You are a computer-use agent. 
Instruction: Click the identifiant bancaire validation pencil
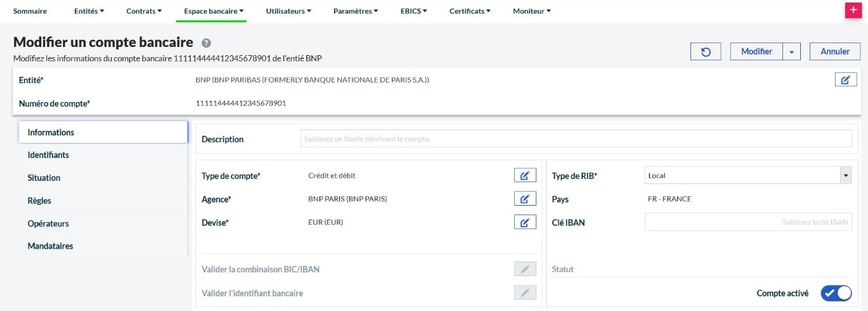pos(524,293)
